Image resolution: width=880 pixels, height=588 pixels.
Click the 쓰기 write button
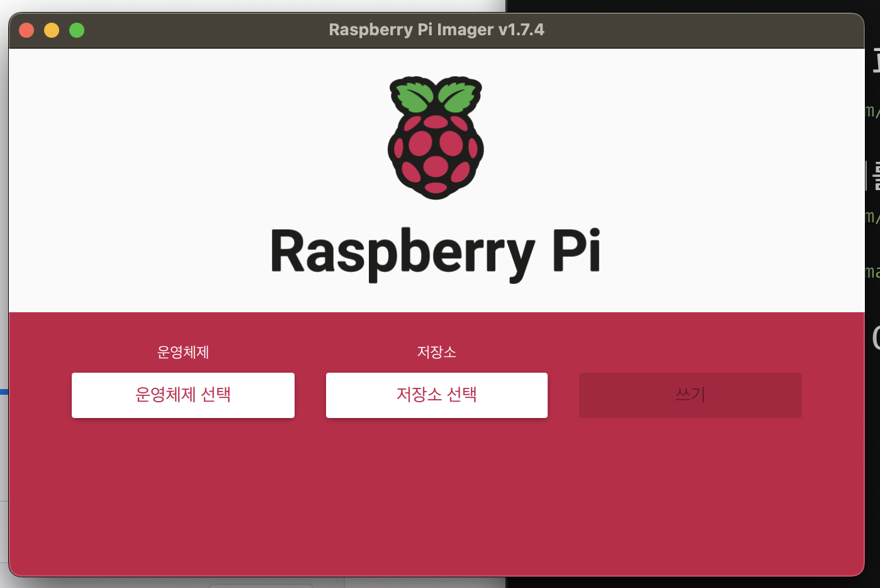(691, 395)
